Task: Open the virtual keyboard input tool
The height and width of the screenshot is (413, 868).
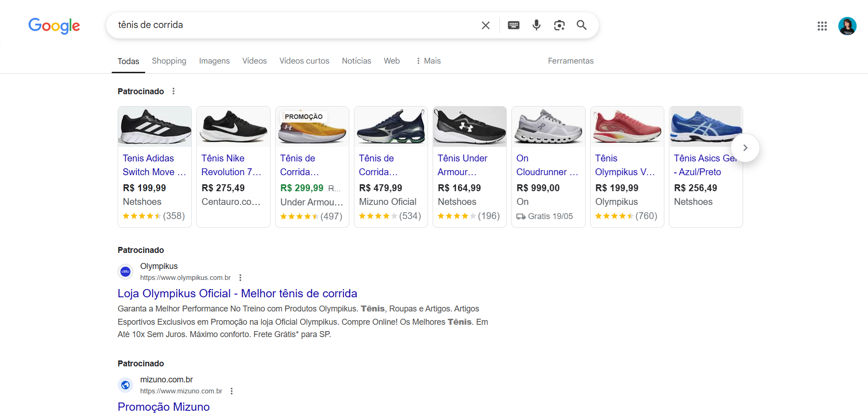Action: pyautogui.click(x=514, y=25)
